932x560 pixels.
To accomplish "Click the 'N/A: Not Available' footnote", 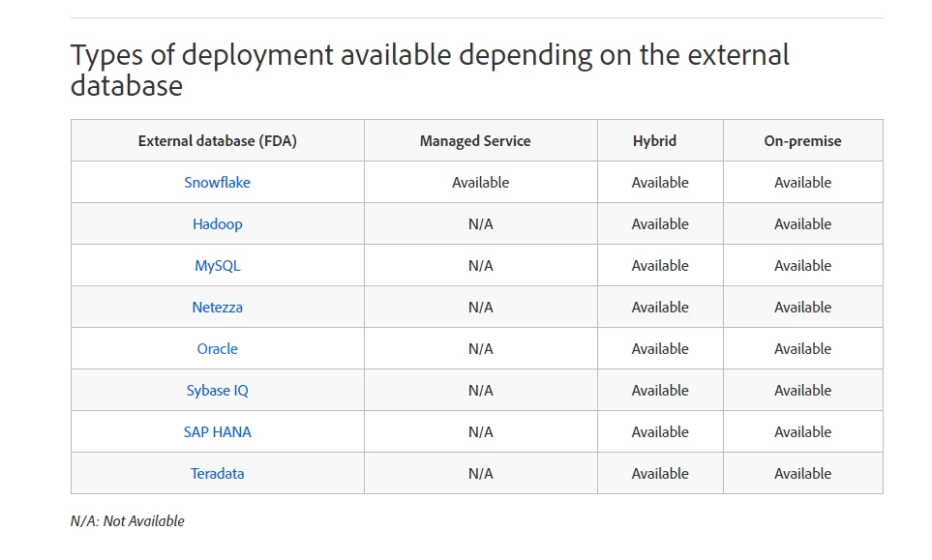I will click(x=127, y=520).
